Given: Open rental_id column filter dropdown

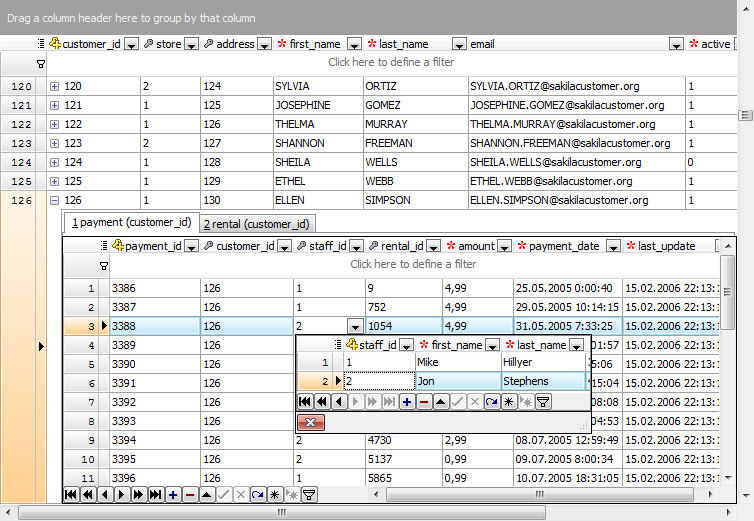Looking at the screenshot, I should (x=433, y=247).
